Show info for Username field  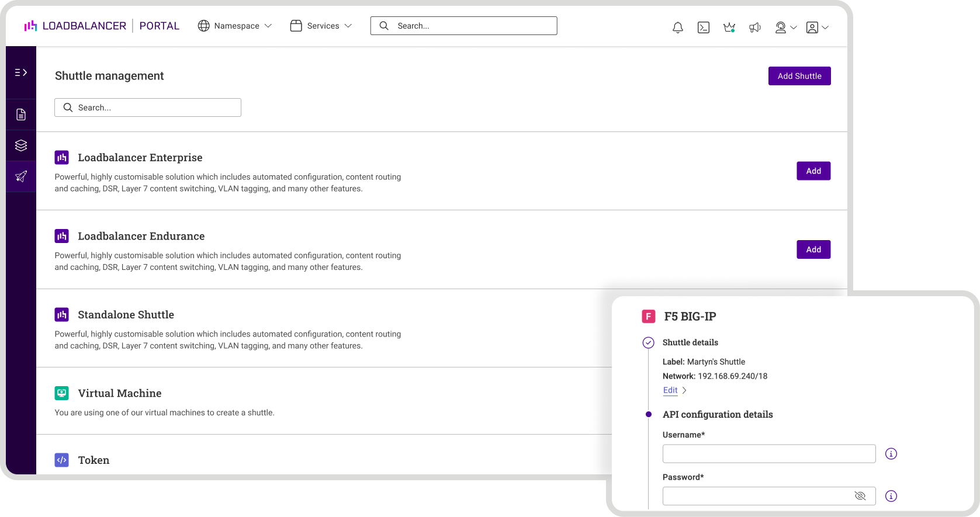pos(891,454)
